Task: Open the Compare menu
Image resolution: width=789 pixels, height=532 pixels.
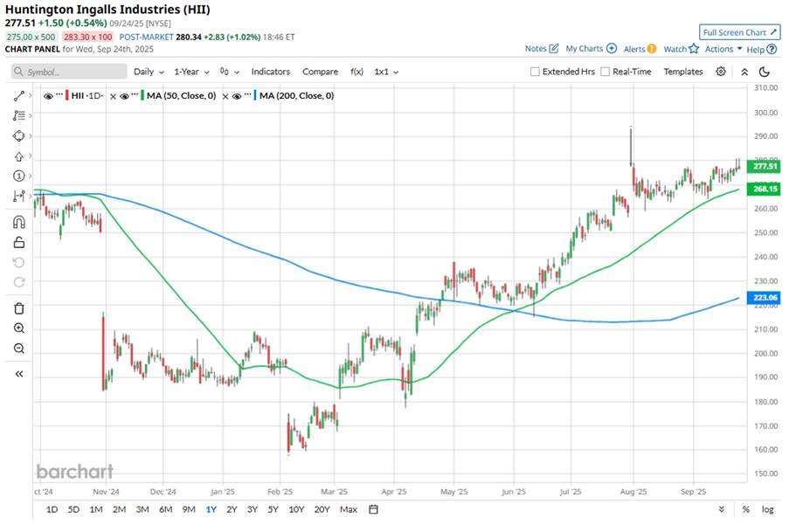Action: click(x=320, y=72)
